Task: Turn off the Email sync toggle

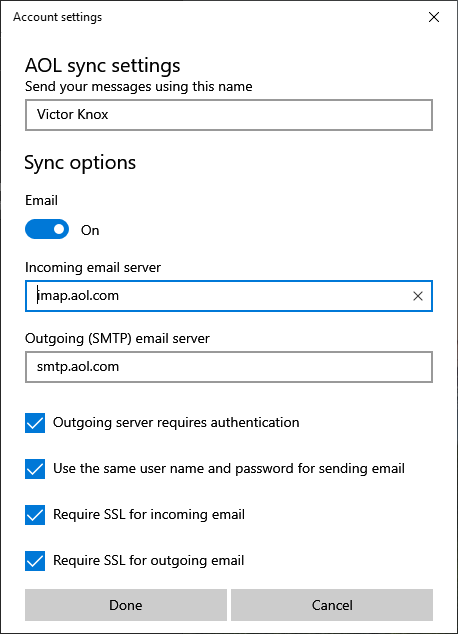Action: pos(47,229)
